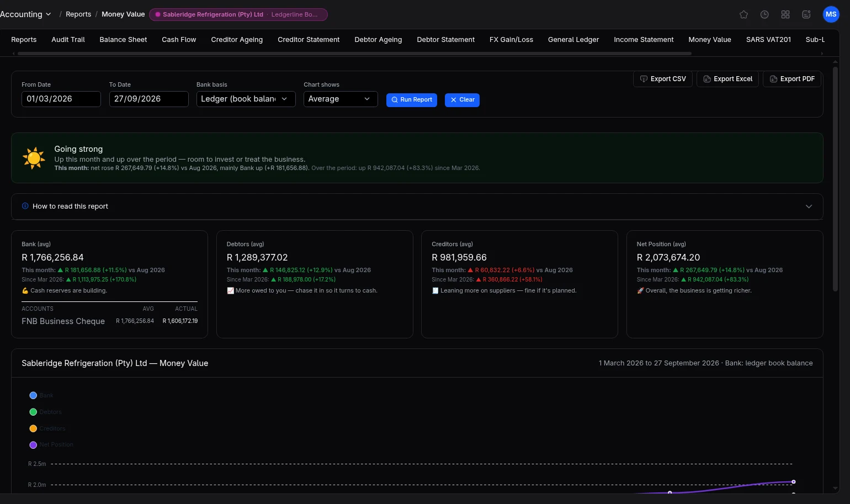Click the chart title Sableridge Refrigeration Money Value
The width and height of the screenshot is (850, 504).
click(x=115, y=363)
